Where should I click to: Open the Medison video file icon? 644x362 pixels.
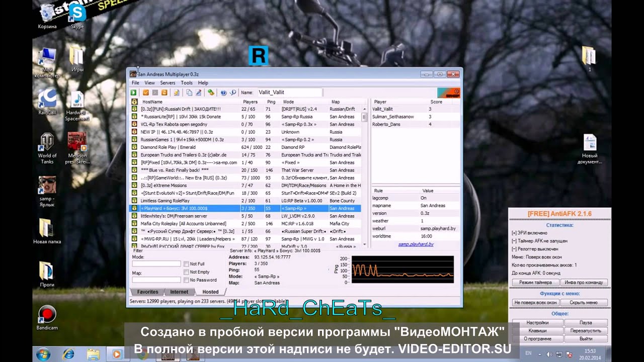pyautogui.click(x=77, y=148)
